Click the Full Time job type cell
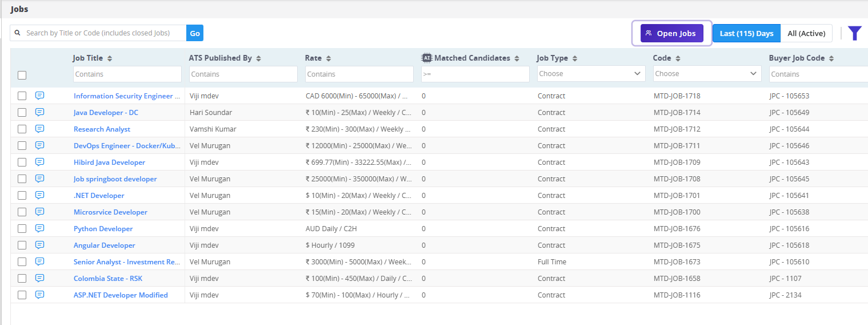868x325 pixels. coord(552,262)
